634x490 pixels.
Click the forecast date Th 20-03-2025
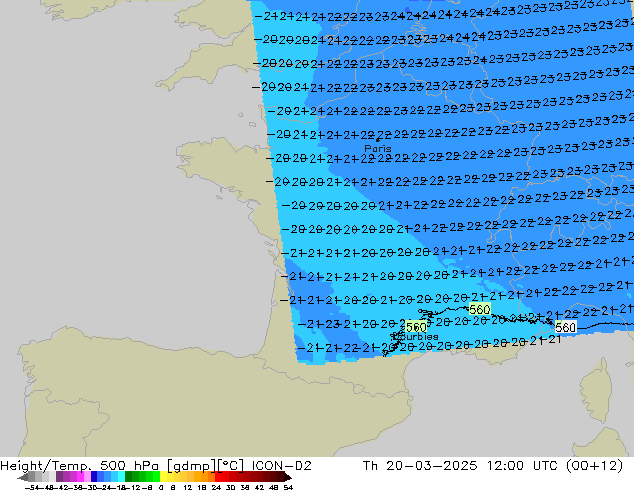[x=420, y=466]
